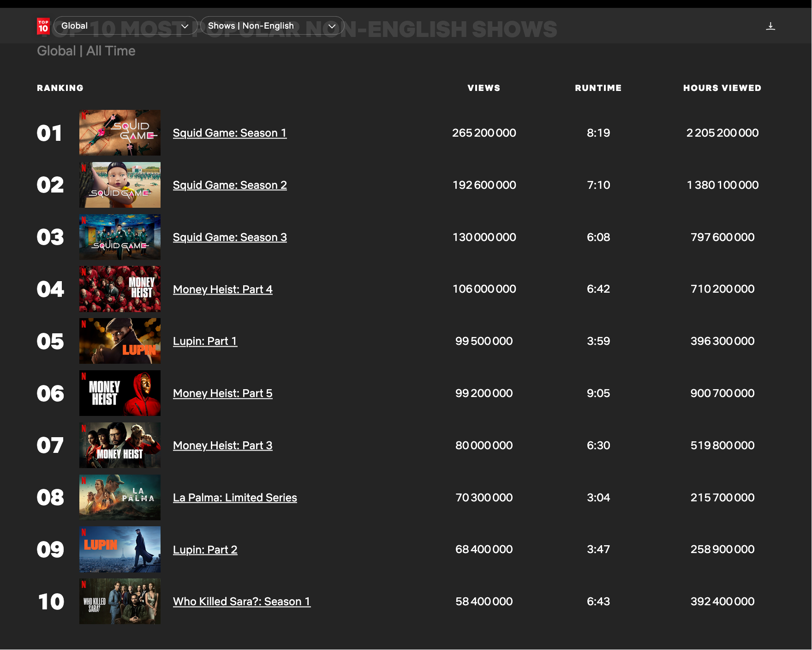Click the RUNTIME column header

(x=598, y=88)
